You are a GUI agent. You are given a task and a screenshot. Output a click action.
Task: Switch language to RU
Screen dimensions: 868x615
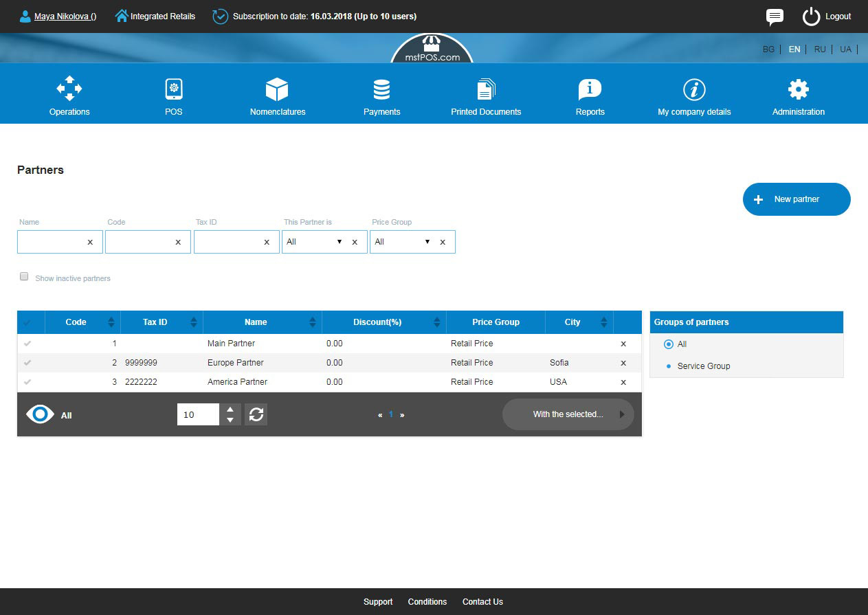[x=820, y=49]
